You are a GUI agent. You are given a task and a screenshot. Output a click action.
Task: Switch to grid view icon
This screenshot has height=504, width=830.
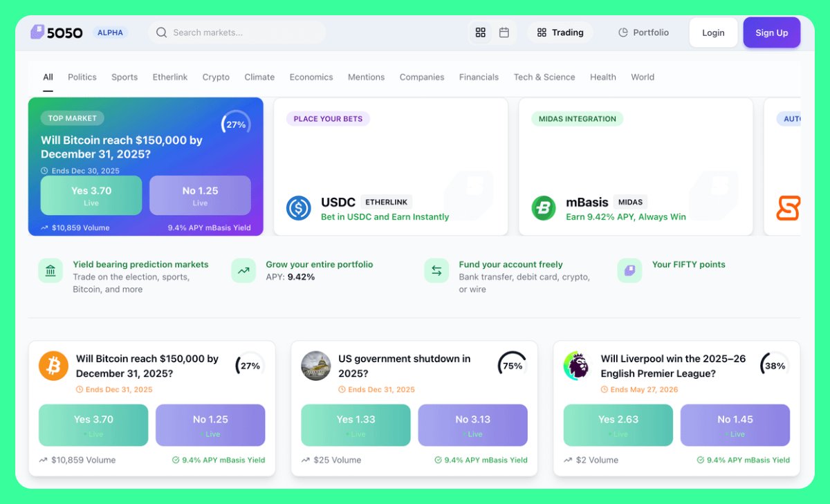[481, 32]
